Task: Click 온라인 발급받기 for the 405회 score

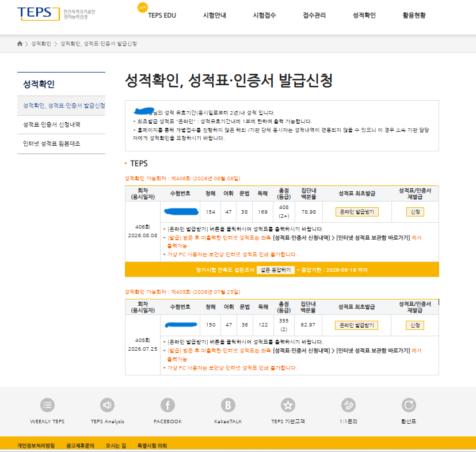Action: pos(356,325)
